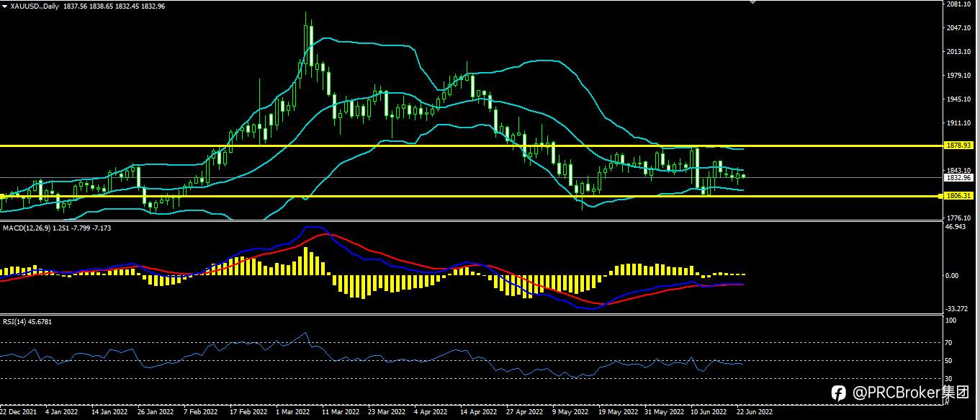
Task: Click the 26 Jan 2022 date label
Action: [156, 413]
